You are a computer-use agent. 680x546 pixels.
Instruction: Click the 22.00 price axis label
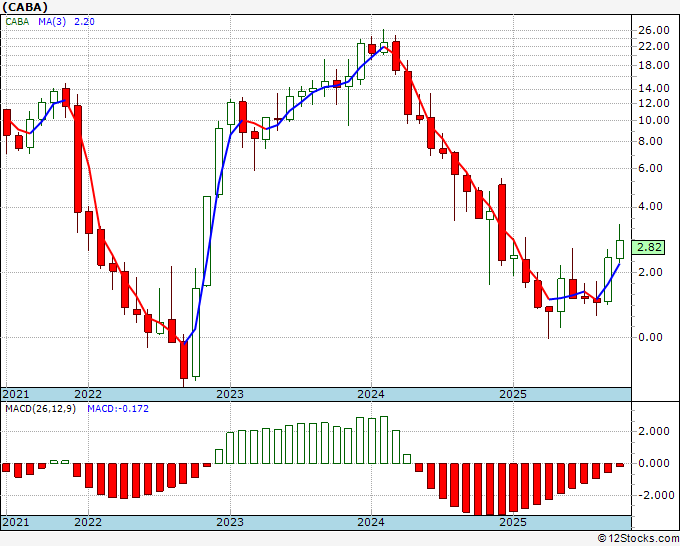pos(654,46)
